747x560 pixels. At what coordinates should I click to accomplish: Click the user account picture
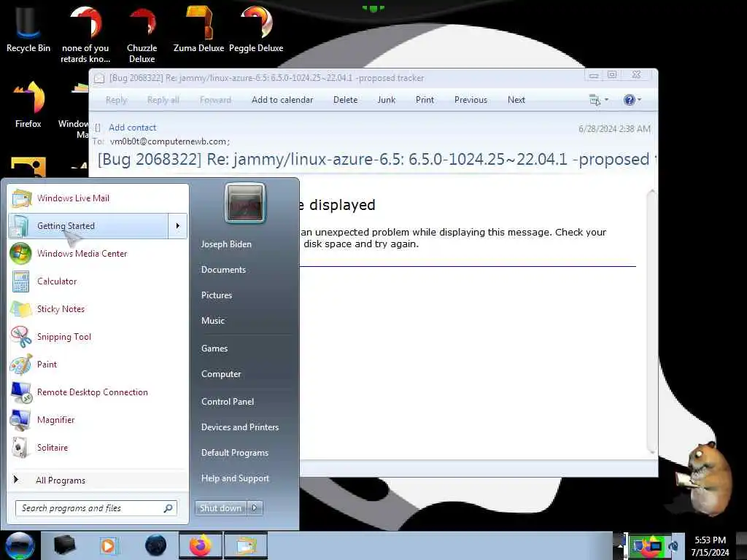tap(245, 204)
